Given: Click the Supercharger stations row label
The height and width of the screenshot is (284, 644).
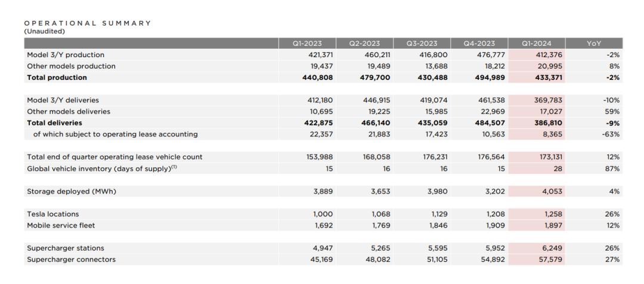Looking at the screenshot, I should [x=66, y=248].
